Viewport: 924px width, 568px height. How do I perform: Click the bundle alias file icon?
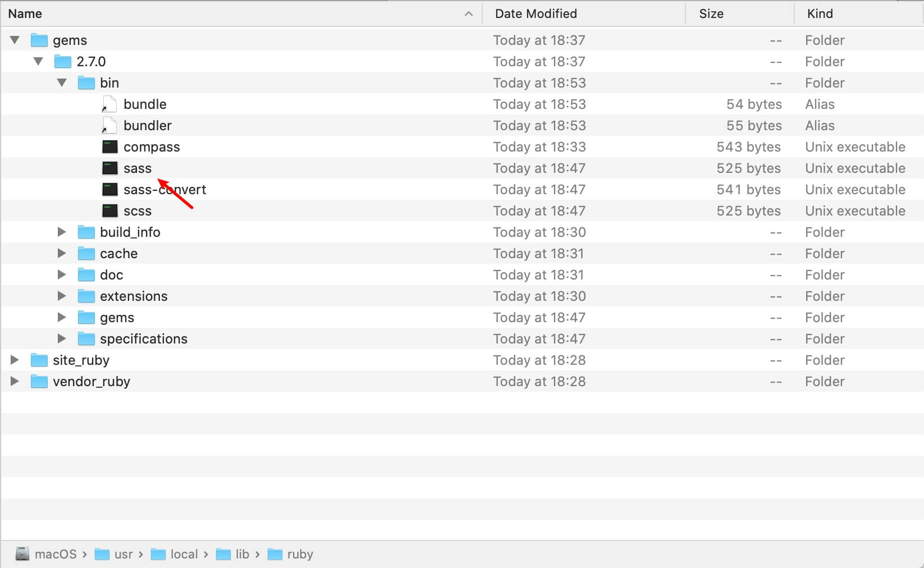tap(109, 104)
